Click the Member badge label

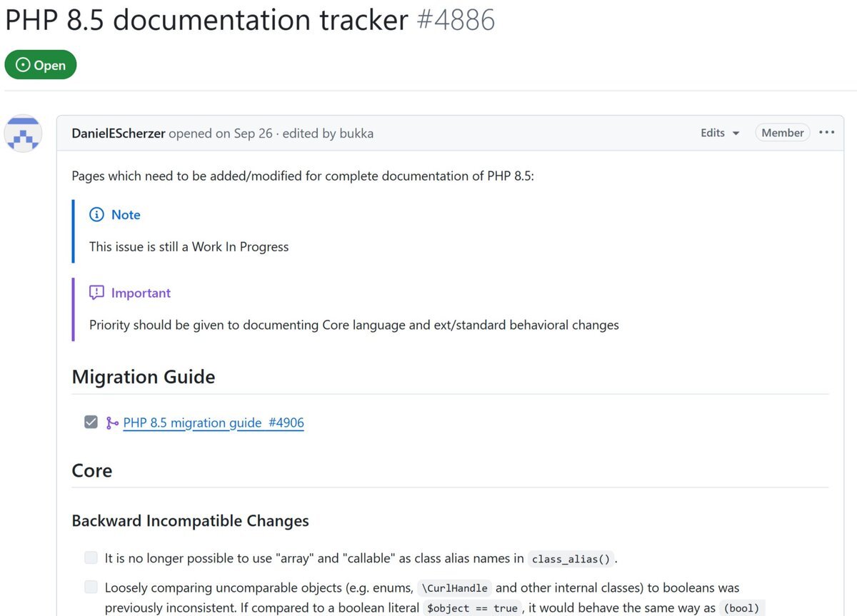(782, 133)
